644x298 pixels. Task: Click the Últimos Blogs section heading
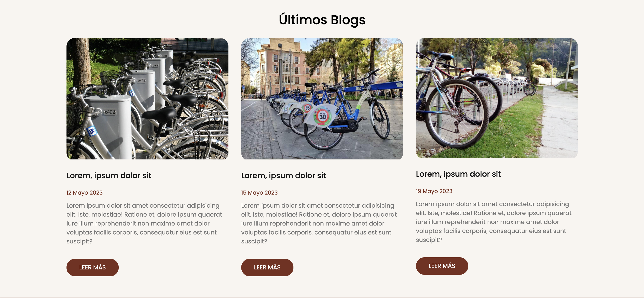322,20
